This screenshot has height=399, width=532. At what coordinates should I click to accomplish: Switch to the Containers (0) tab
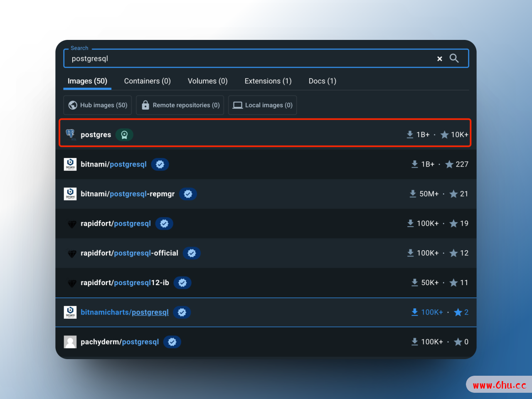click(147, 81)
